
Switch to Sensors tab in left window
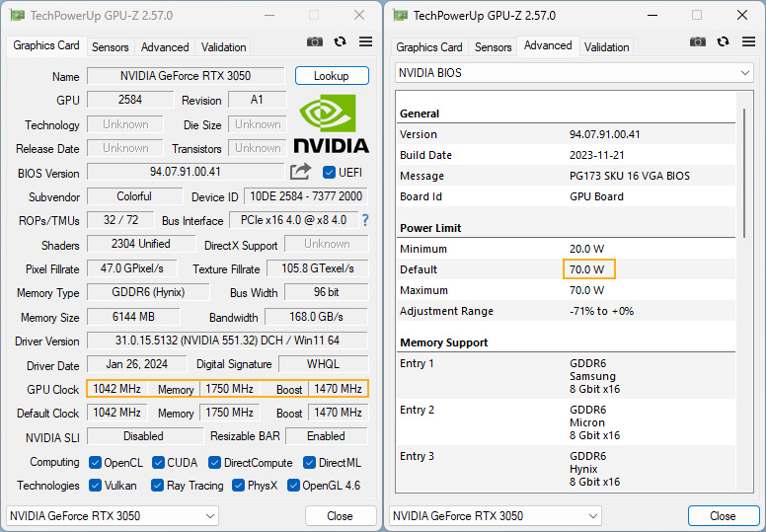[110, 47]
